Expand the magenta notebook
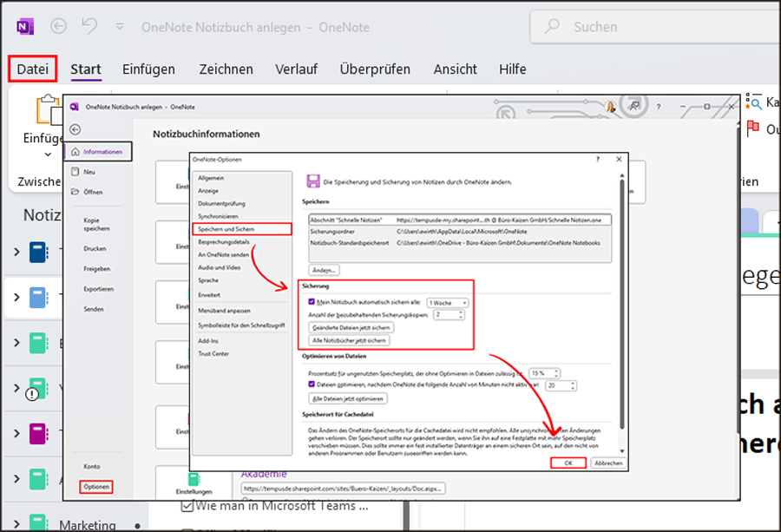781x532 pixels. click(x=16, y=433)
